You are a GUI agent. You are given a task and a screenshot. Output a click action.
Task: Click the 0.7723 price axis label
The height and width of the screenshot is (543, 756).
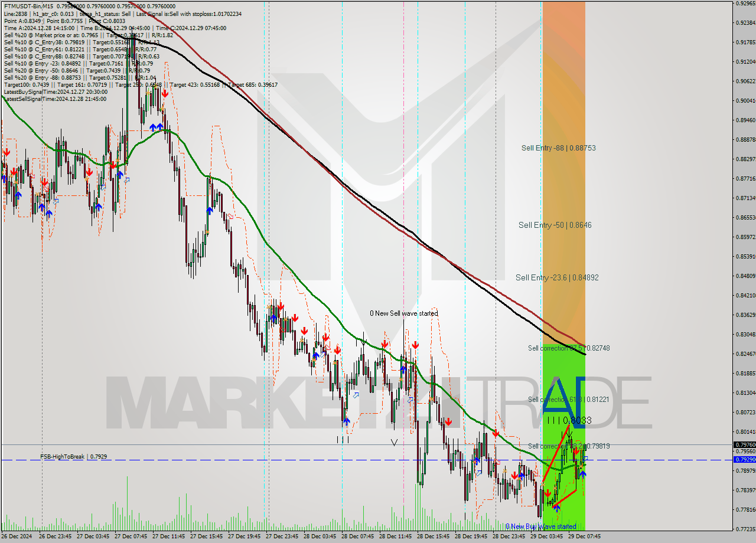pos(746,529)
